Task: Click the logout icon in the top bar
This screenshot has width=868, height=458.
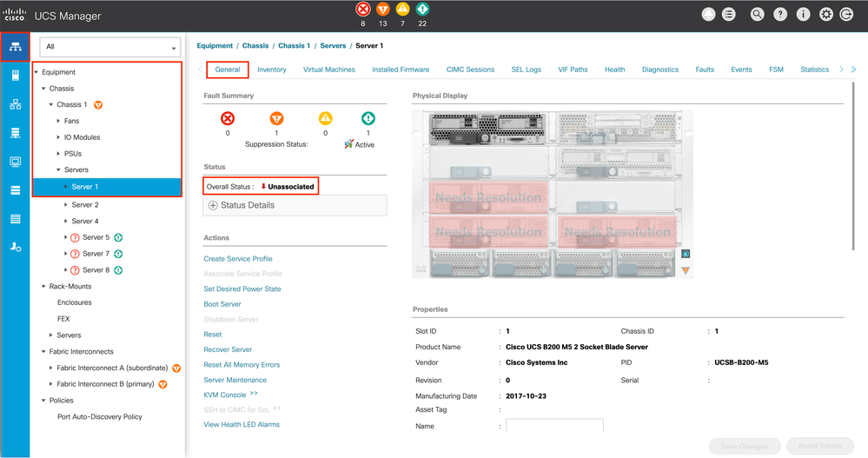Action: pyautogui.click(x=846, y=15)
